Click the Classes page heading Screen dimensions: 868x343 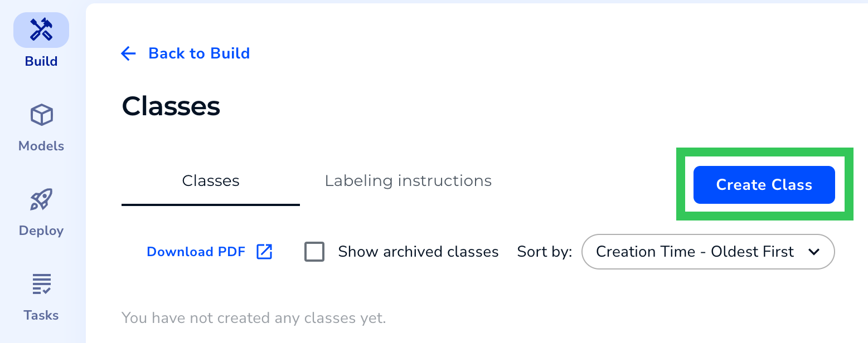(x=171, y=106)
